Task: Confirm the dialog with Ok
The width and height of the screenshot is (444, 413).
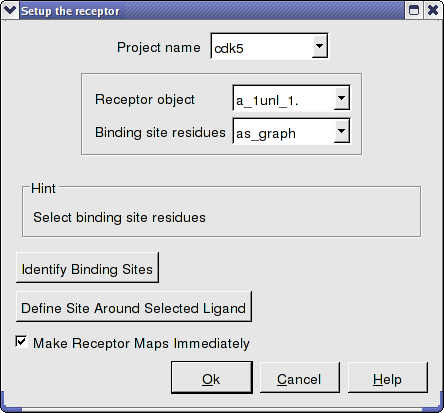Action: coord(212,378)
